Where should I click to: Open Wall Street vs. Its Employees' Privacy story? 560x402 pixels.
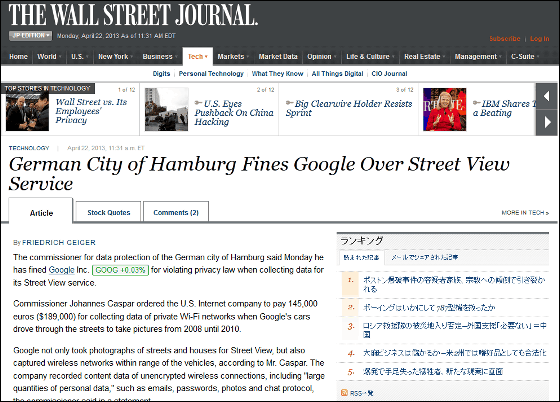coord(91,111)
